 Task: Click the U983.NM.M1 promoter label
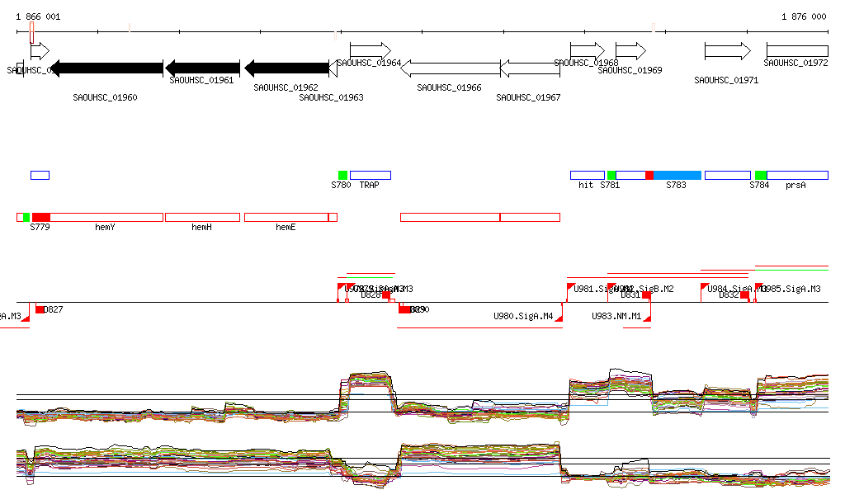[x=616, y=316]
